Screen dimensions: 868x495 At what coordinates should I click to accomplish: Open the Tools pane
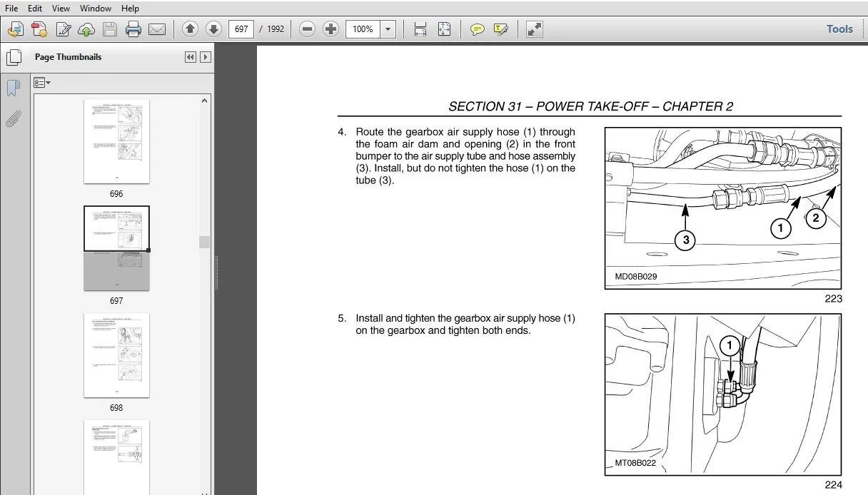click(839, 29)
